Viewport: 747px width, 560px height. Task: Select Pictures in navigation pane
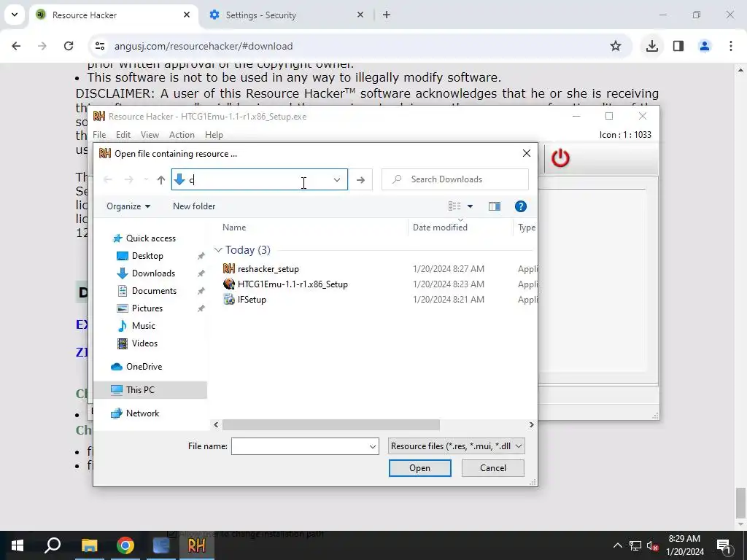147,308
